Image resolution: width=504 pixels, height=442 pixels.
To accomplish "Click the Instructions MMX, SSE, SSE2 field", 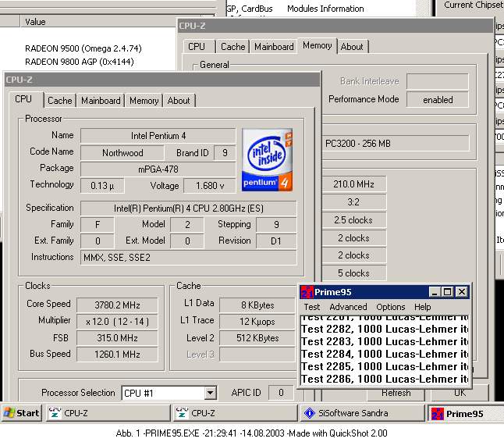I will tap(188, 258).
